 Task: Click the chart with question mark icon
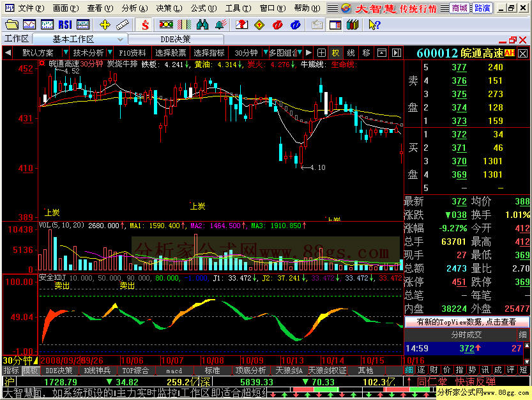click(x=241, y=25)
